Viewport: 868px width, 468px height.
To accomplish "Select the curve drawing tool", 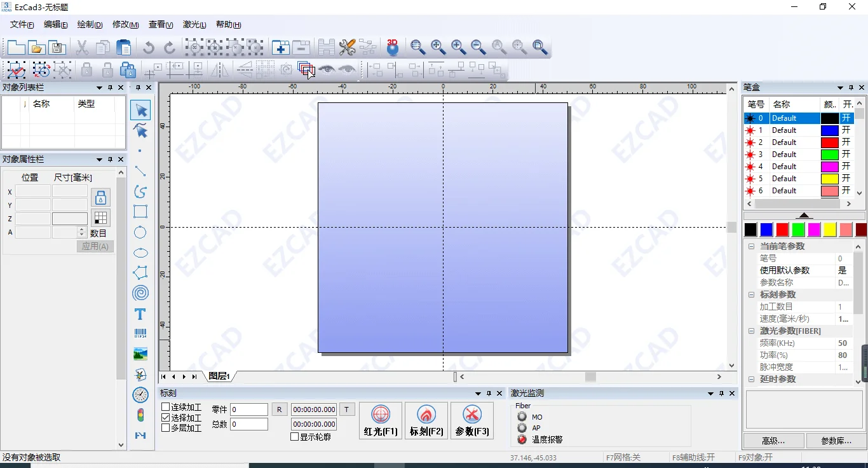I will click(x=140, y=191).
